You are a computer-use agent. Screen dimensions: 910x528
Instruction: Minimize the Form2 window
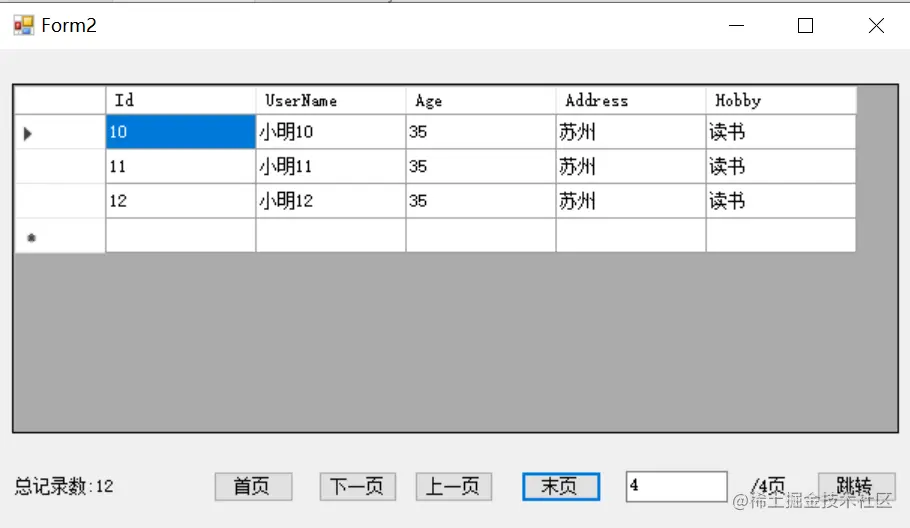coord(736,26)
